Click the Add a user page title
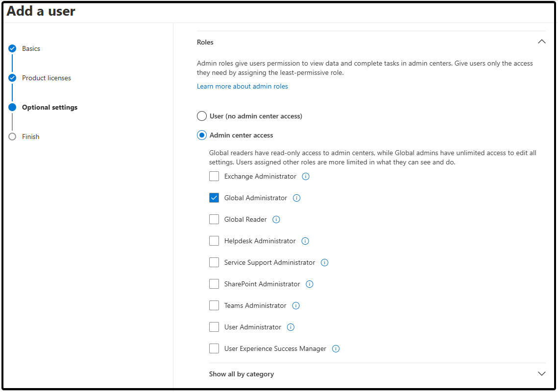The height and width of the screenshot is (392, 558). pyautogui.click(x=41, y=11)
